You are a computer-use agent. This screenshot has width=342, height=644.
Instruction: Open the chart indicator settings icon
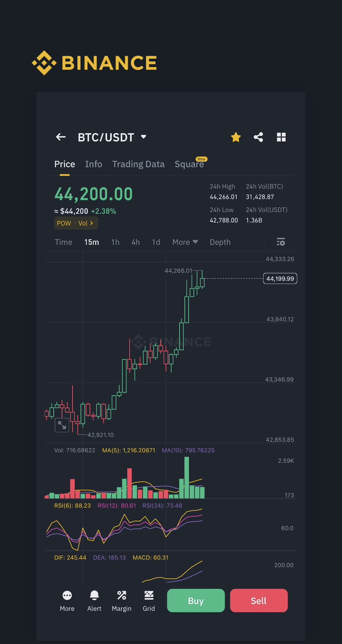[280, 242]
